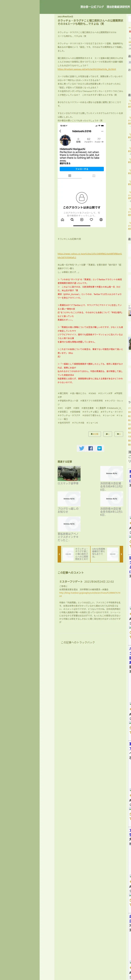Image resolution: width=131 pixels, height=980 pixels.
Task: Open 浜田防衛大臣記者会見令和4年12月20日 related article
Action: 112,486
